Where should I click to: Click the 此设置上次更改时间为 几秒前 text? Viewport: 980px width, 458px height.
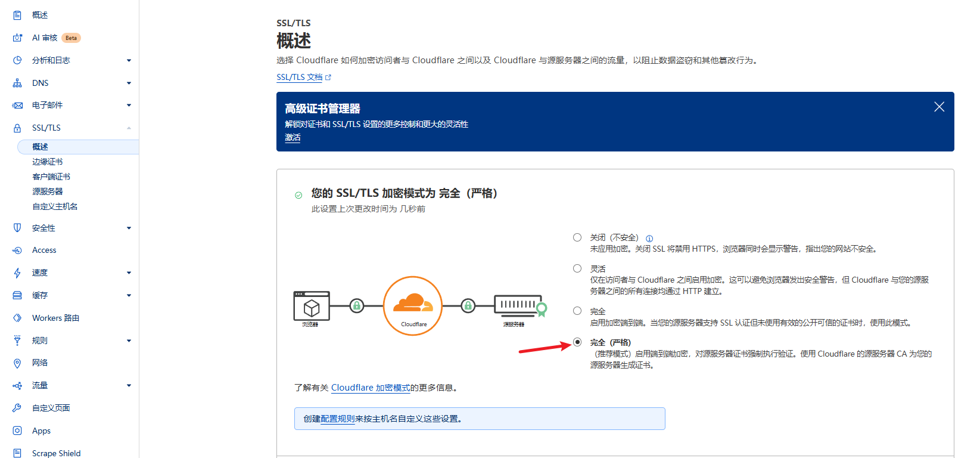tap(368, 209)
